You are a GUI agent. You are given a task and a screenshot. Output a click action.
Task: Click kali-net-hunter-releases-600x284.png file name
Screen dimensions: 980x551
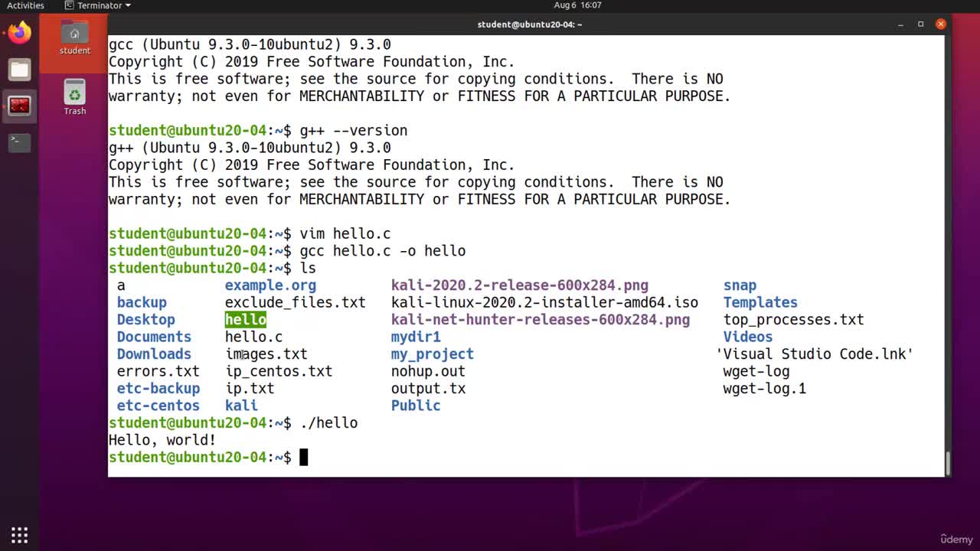click(541, 320)
